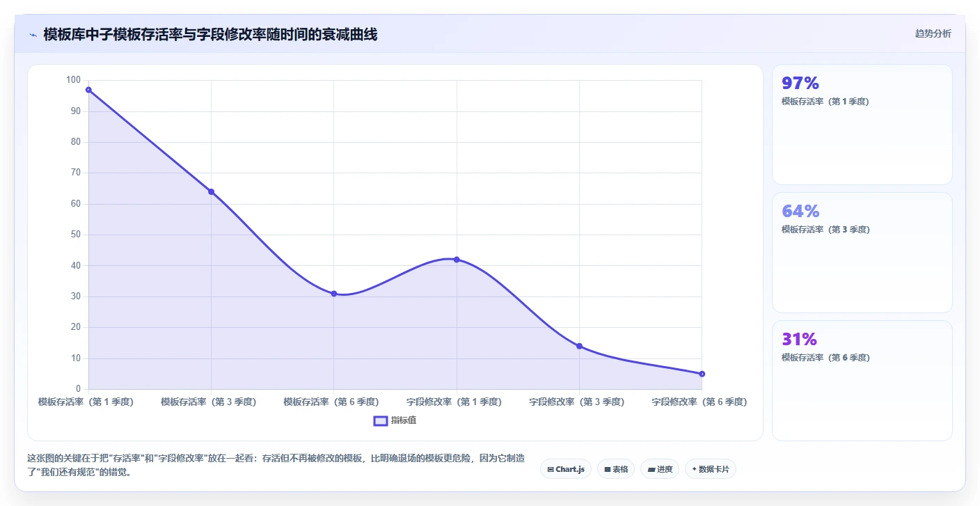Toggle the 指标值 legend color box
This screenshot has width=980, height=506.
click(381, 420)
